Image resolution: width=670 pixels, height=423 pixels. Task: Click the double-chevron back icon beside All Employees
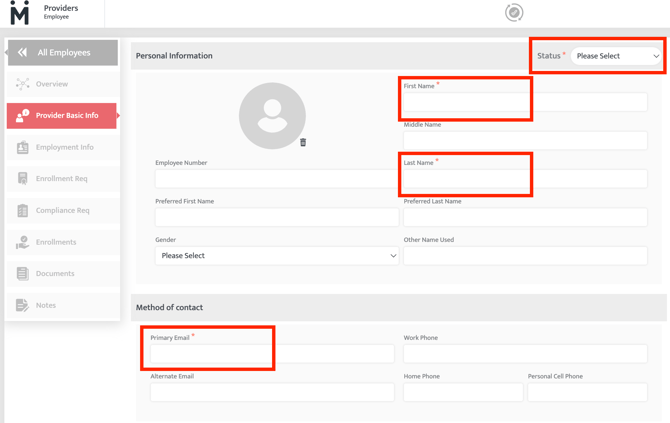pos(22,53)
